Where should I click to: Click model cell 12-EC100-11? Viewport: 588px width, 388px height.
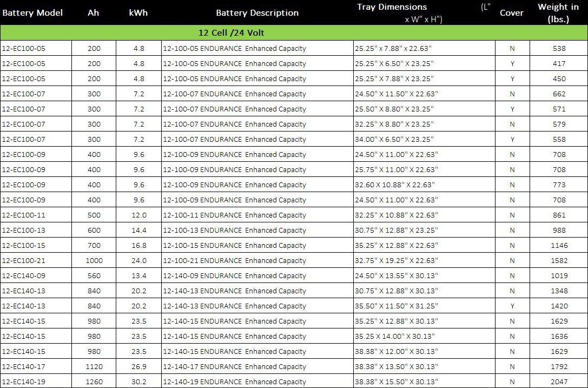coord(36,215)
